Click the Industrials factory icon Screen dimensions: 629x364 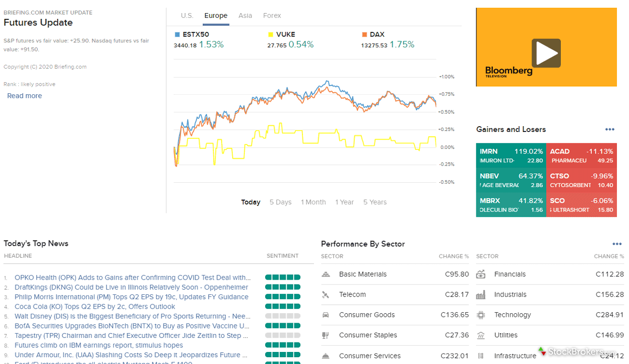481,294
